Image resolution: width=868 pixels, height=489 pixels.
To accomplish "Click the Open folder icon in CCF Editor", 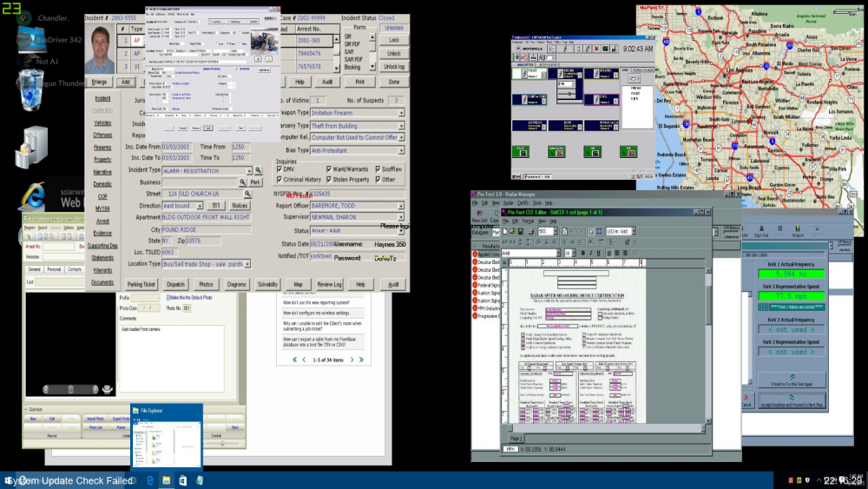I will pyautogui.click(x=513, y=232).
